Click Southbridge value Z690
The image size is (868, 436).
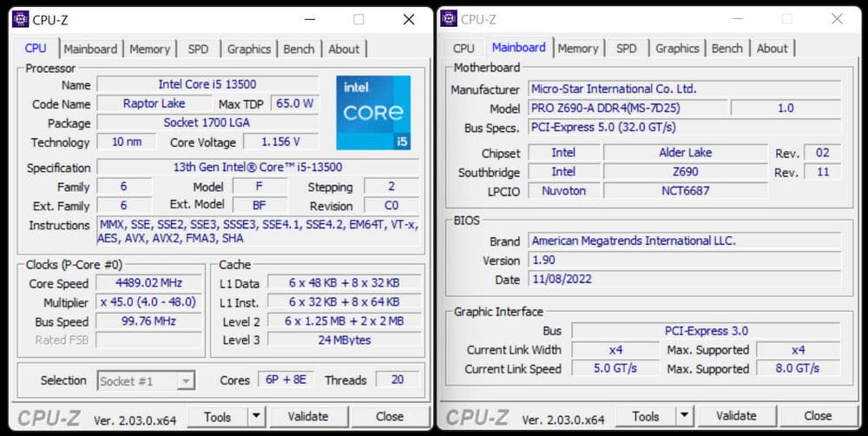686,172
